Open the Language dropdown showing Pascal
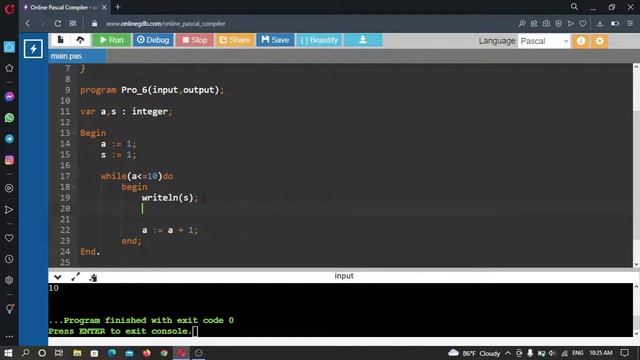This screenshot has height=360, width=640. click(x=544, y=41)
